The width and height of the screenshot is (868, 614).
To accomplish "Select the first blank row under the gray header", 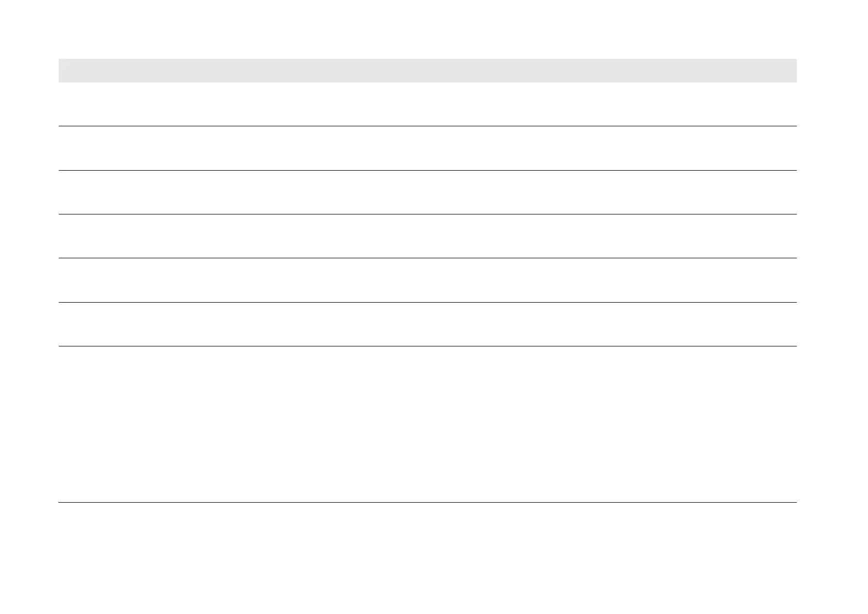I will tap(427, 104).
